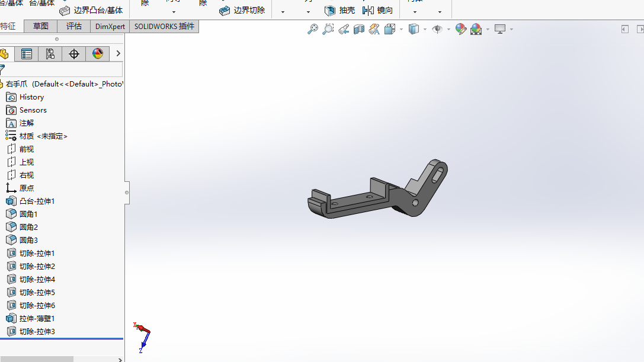The width and height of the screenshot is (644, 362).
Task: Select the 凸台-拉伸1 feature
Action: 30,201
